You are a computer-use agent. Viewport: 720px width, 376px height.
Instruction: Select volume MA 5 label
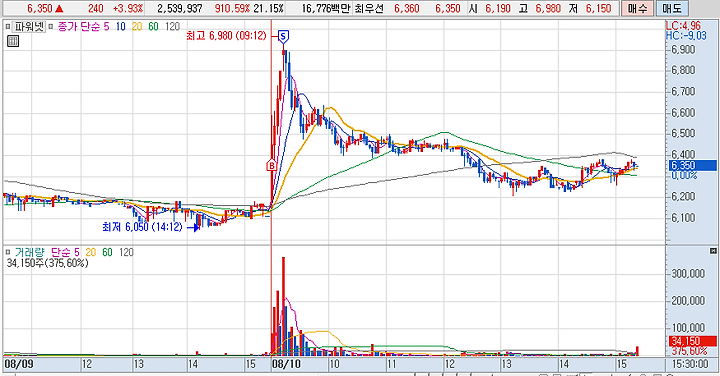(77, 252)
